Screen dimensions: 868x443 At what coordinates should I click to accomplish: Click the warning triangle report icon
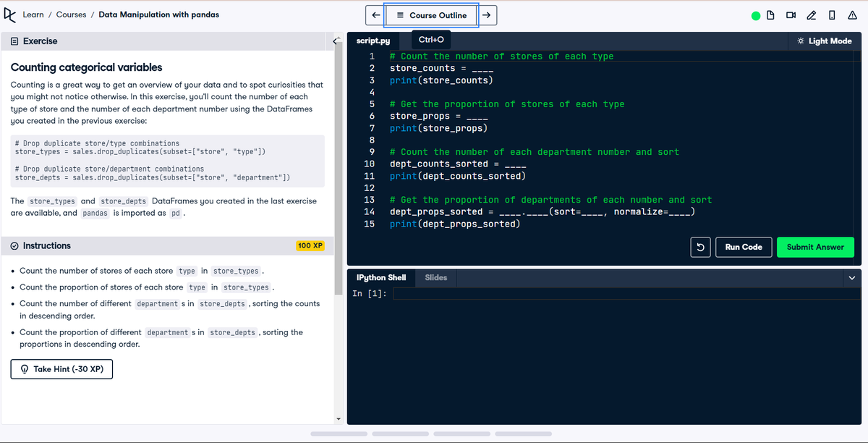pos(853,15)
